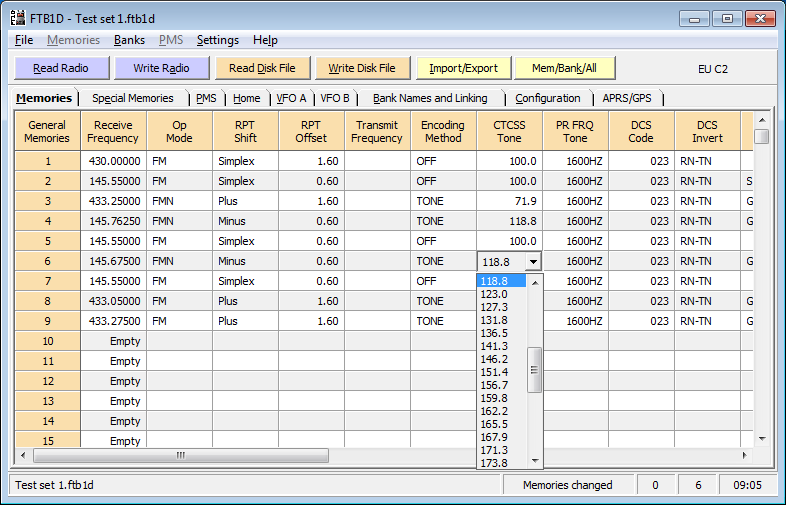
Task: Switch to the Special Memories tab
Action: pyautogui.click(x=132, y=98)
